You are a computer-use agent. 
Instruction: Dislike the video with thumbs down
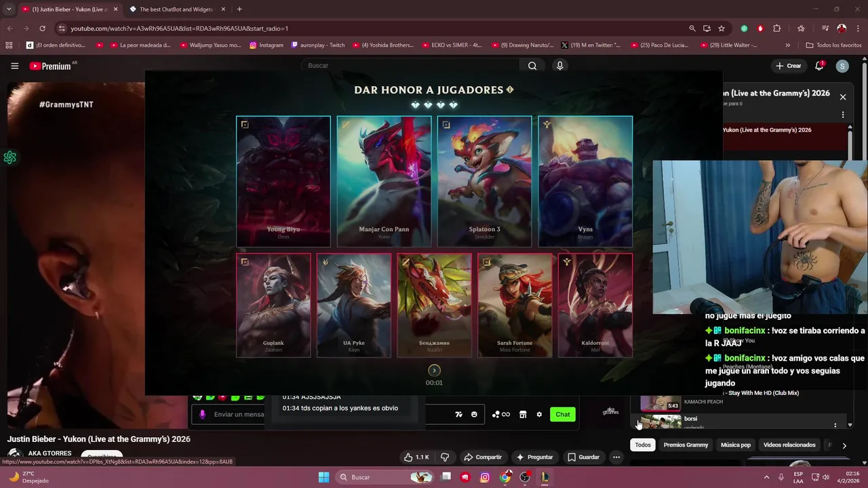(x=445, y=457)
